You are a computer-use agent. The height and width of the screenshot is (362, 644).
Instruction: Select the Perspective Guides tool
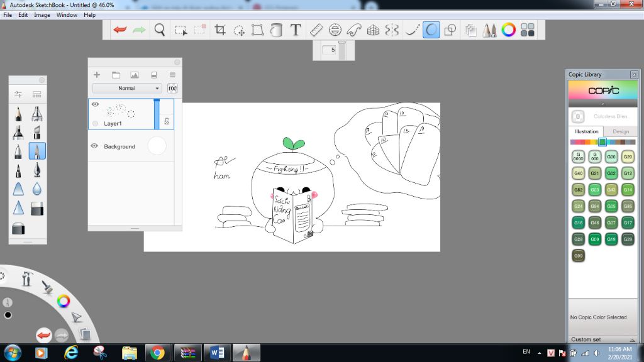(373, 30)
